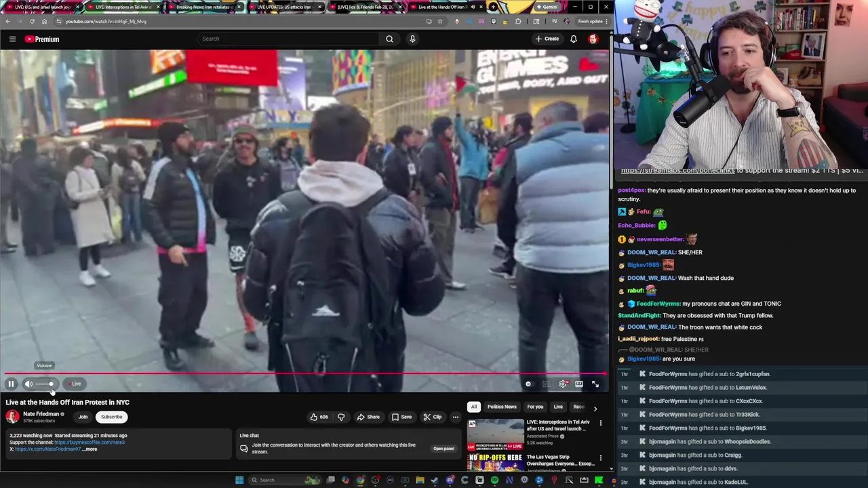
Task: Click the red live progress bar
Action: click(x=305, y=373)
